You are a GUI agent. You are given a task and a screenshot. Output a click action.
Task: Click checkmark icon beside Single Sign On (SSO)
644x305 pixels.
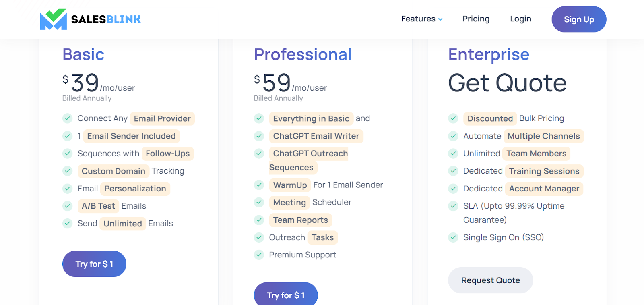pyautogui.click(x=453, y=237)
